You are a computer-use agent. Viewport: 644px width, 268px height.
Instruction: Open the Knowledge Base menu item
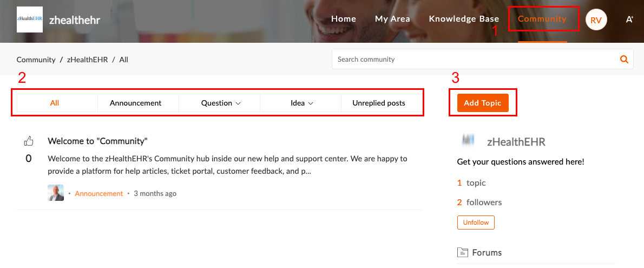[x=464, y=19]
